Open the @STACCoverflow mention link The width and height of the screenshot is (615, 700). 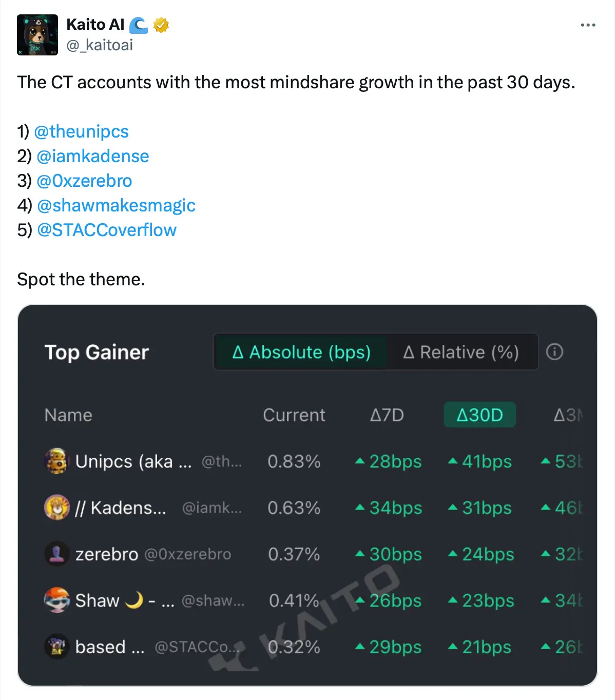107,230
